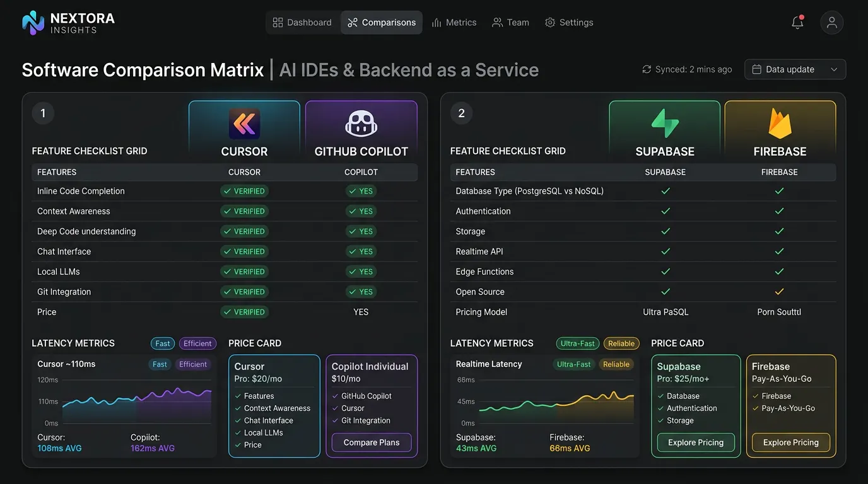Click the Supabase lightning logo icon

click(665, 124)
